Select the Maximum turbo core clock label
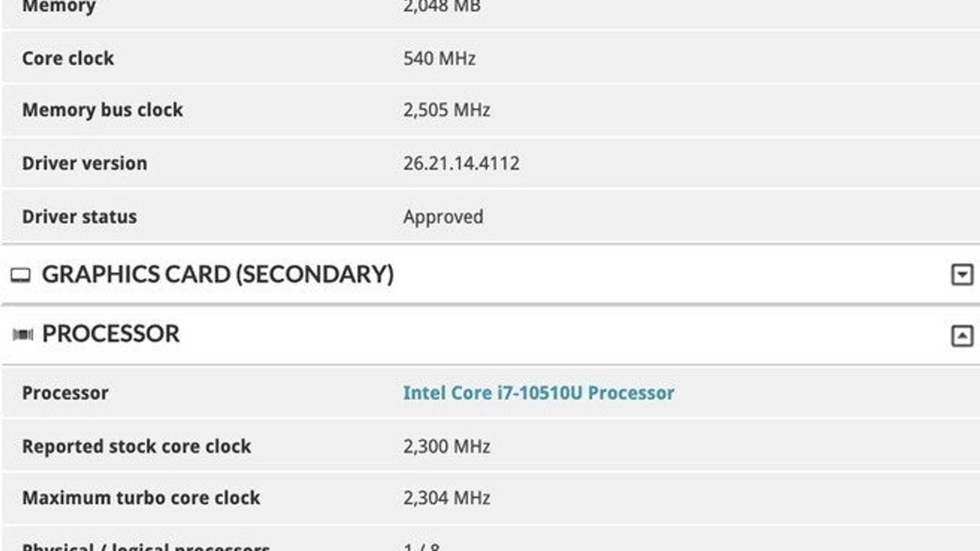The height and width of the screenshot is (551, 980). point(141,498)
